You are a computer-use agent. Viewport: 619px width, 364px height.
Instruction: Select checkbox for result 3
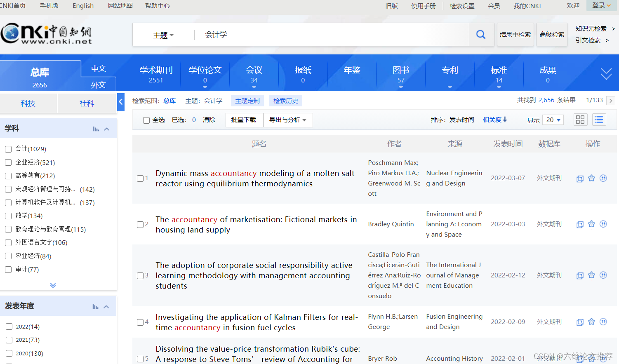[140, 275]
